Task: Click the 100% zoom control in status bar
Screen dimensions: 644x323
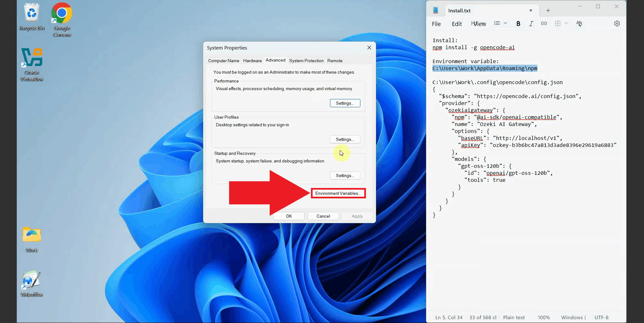Action: point(544,317)
